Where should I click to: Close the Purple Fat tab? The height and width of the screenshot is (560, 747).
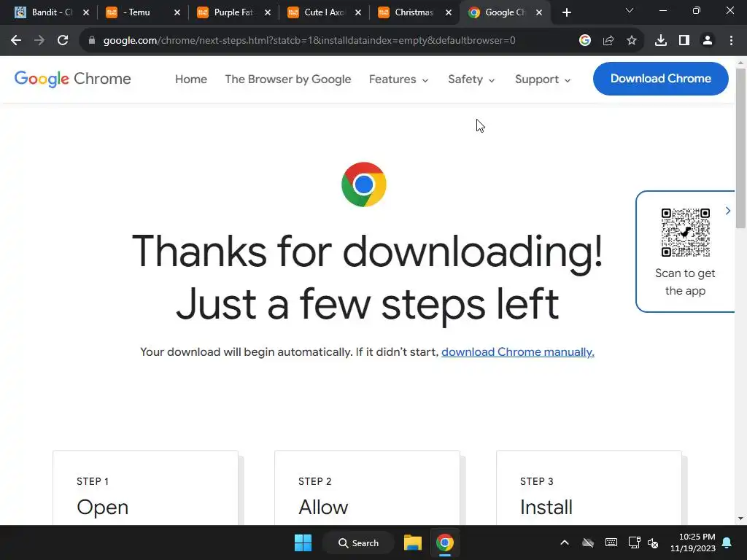[268, 12]
